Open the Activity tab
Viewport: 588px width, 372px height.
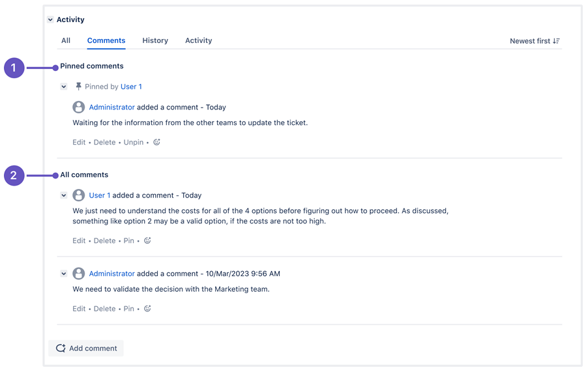click(x=198, y=40)
